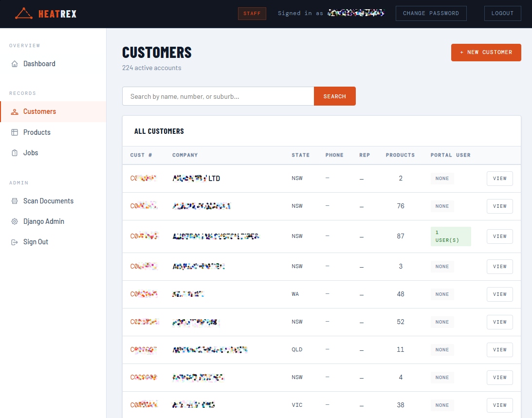Click the PRODUCTS column header
This screenshot has width=532, height=418.
click(x=400, y=155)
